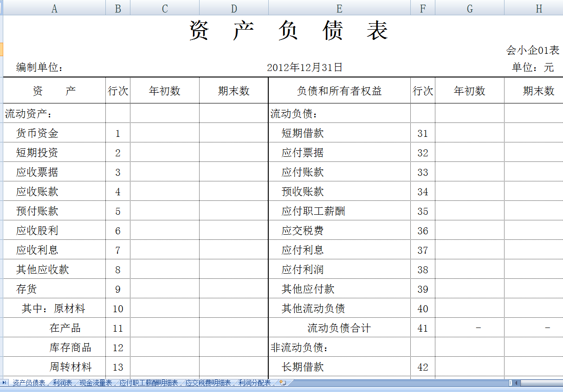
Task: Select the 其中：原材料 cell
Action: click(54, 309)
